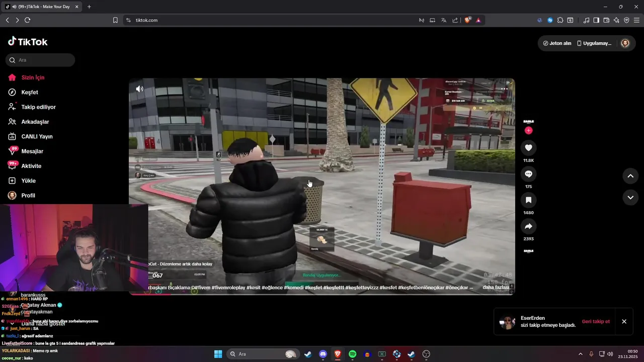Expand the caption with daha fazla

pyautogui.click(x=496, y=288)
